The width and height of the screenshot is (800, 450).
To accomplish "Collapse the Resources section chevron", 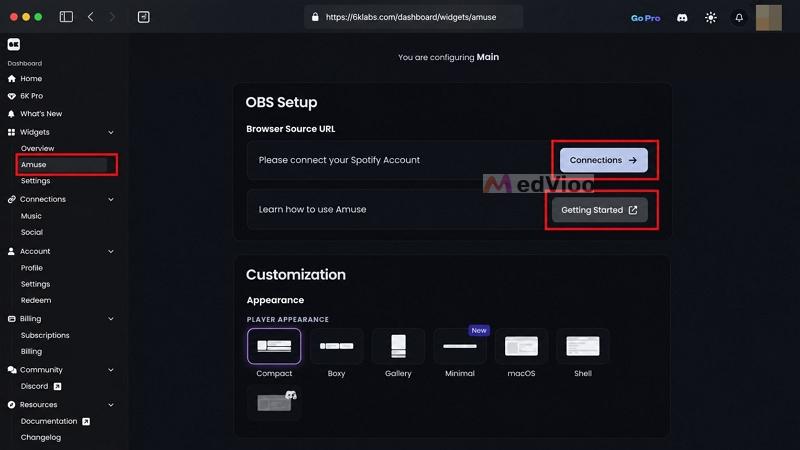I will [x=111, y=405].
